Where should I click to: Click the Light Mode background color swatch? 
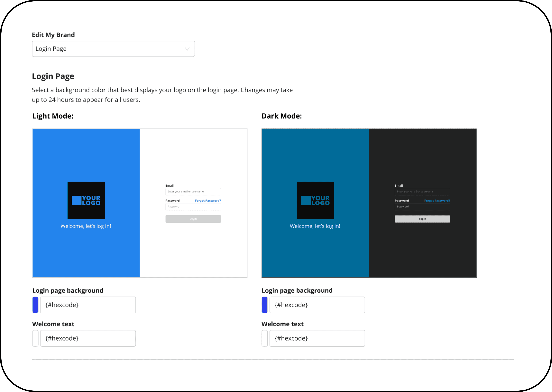pyautogui.click(x=35, y=305)
